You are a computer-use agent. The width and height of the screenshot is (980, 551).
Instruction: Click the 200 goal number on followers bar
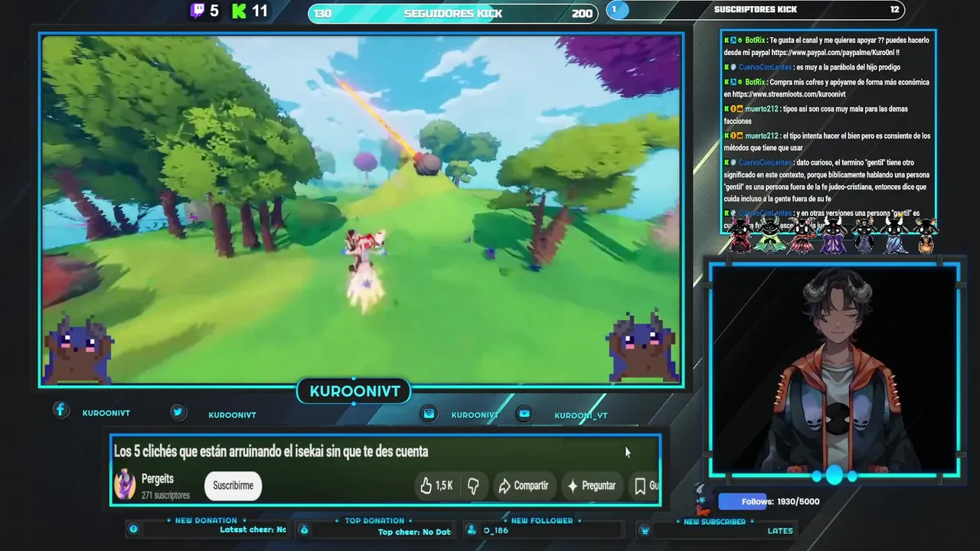point(582,13)
